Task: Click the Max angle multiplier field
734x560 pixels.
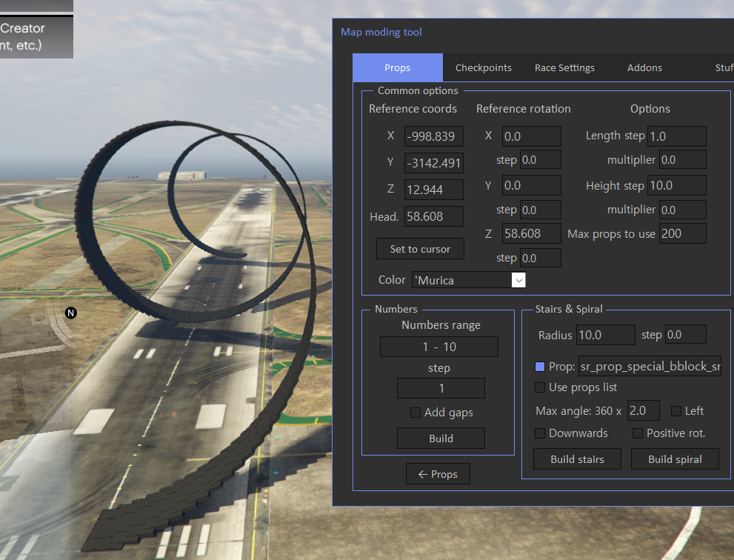Action: [x=643, y=410]
